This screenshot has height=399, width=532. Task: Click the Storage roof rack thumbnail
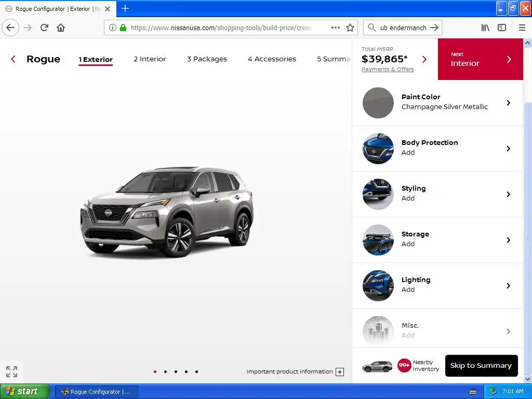tap(378, 240)
